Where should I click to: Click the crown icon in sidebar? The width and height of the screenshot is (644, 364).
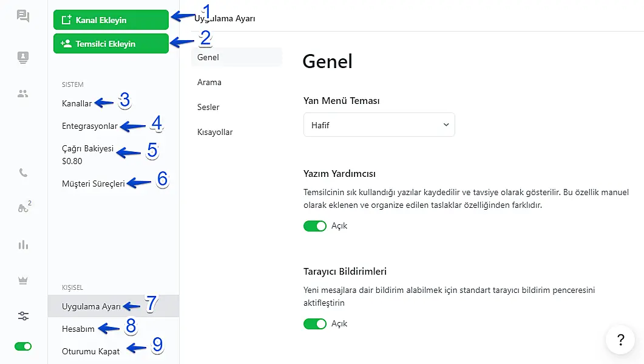(23, 280)
